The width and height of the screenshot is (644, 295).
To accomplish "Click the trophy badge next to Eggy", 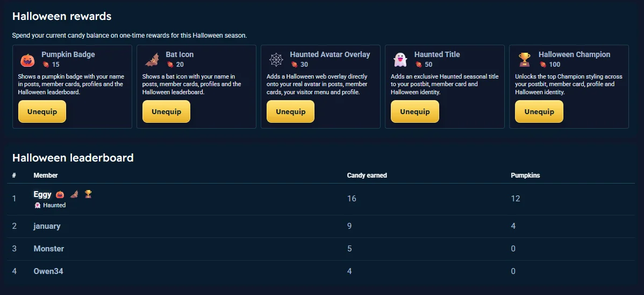I will (88, 194).
